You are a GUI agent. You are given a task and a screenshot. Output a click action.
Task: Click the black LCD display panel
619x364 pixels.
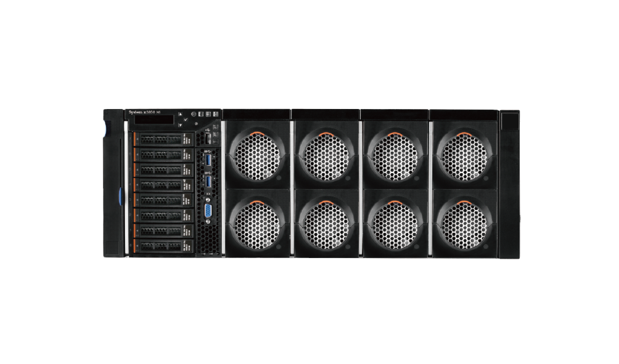154,119
